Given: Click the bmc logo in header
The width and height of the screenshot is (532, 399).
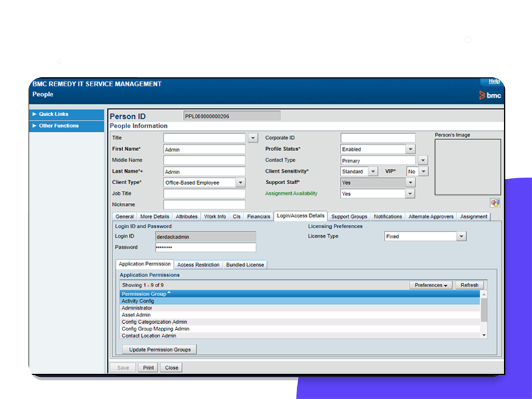Looking at the screenshot, I should pyautogui.click(x=490, y=95).
